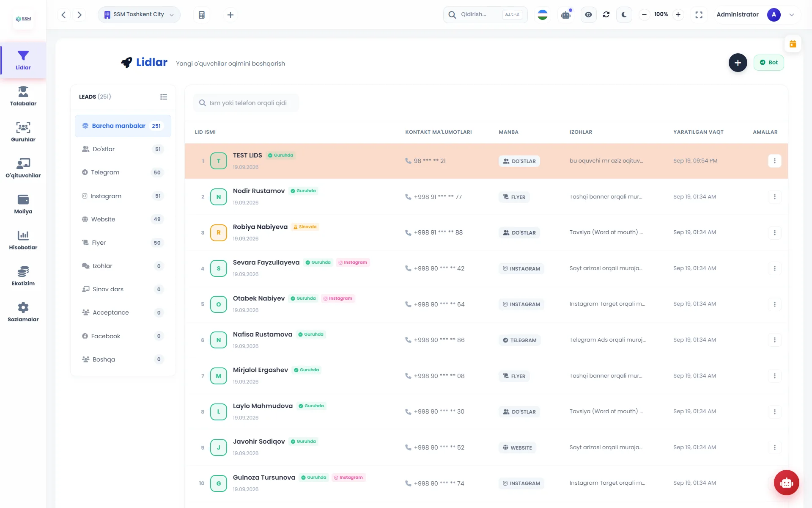Filter leads by Telegram source

tap(123, 172)
